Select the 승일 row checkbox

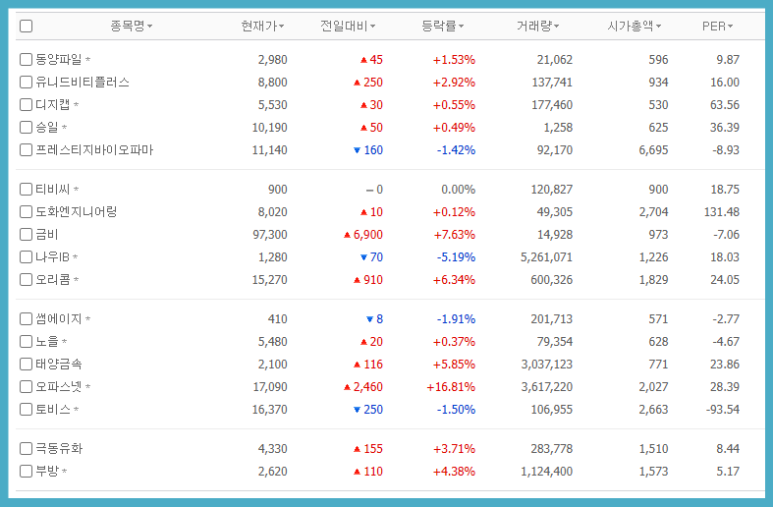tap(26, 127)
